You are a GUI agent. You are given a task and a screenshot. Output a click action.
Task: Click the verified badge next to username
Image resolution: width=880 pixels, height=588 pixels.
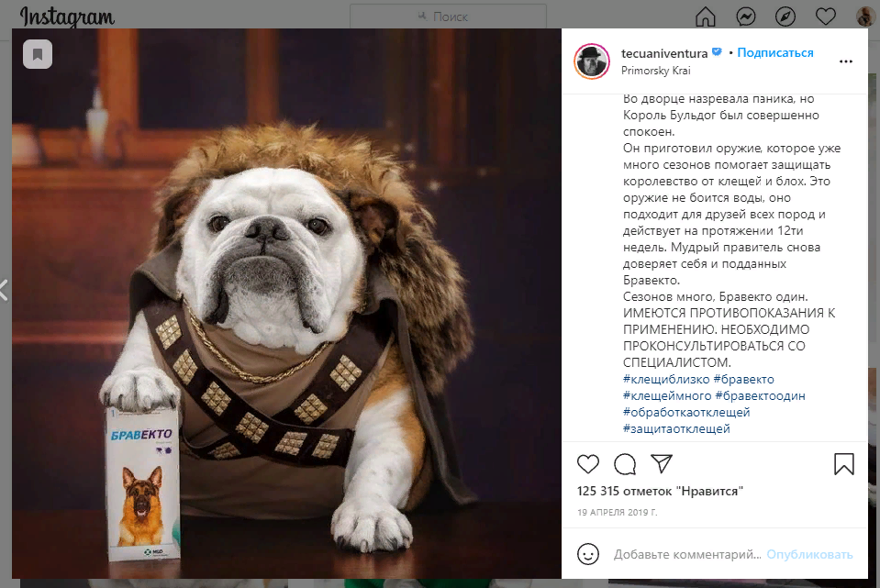point(717,52)
